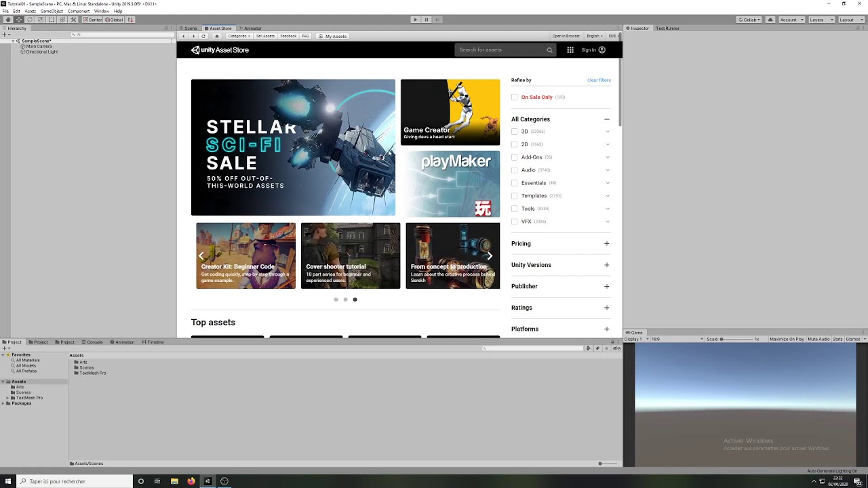This screenshot has width=868, height=488.
Task: Open Windows Task View
Action: coord(157,481)
